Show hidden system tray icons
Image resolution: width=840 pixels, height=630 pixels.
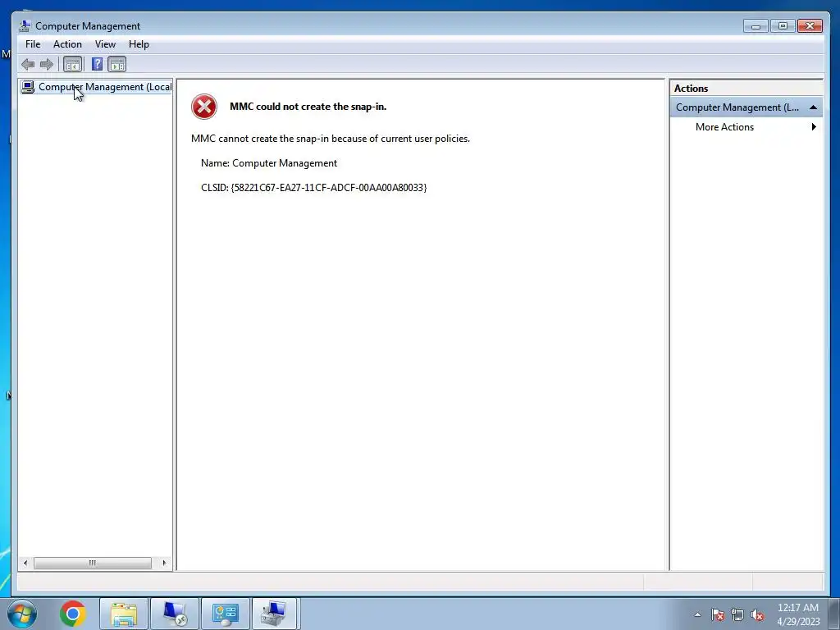coord(697,614)
